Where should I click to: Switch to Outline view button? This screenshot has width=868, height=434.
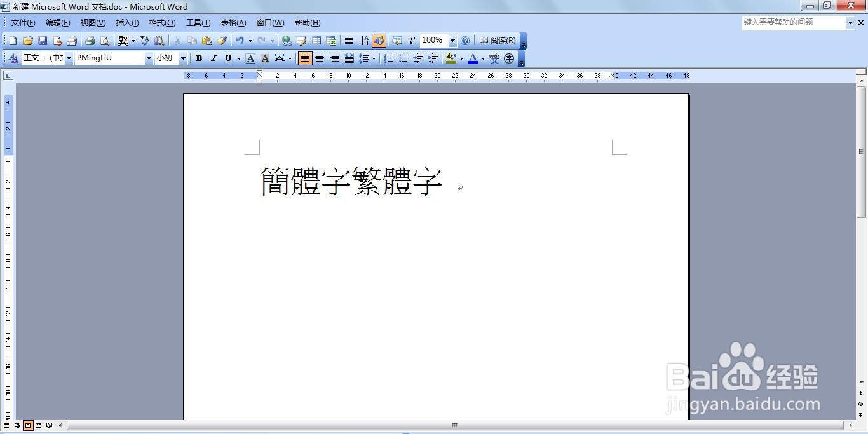39,426
